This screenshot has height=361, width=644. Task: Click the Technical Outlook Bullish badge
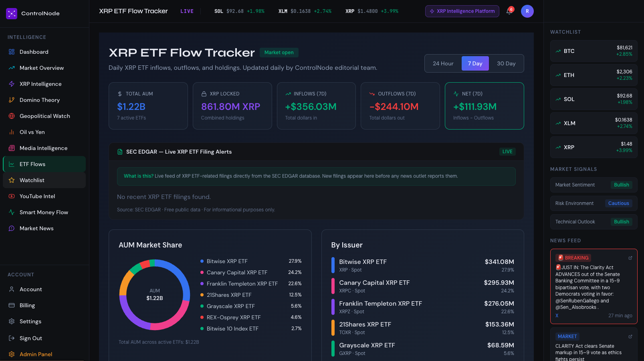tap(622, 222)
